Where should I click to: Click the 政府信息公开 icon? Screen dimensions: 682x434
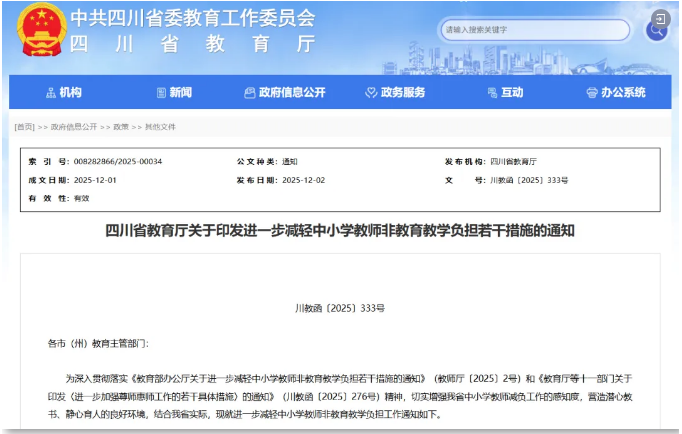(x=250, y=93)
